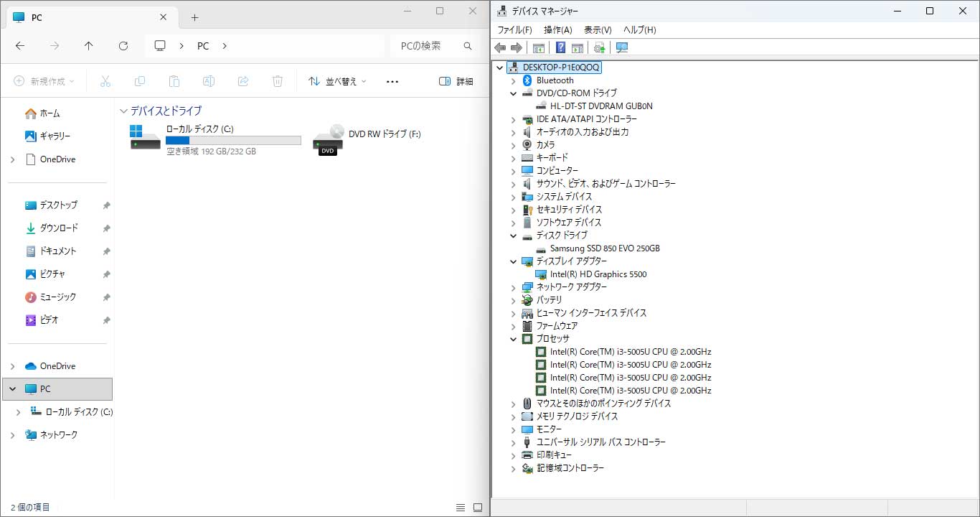This screenshot has width=980, height=517.
Task: Open the 並べ替え sort dropdown
Action: 337,82
